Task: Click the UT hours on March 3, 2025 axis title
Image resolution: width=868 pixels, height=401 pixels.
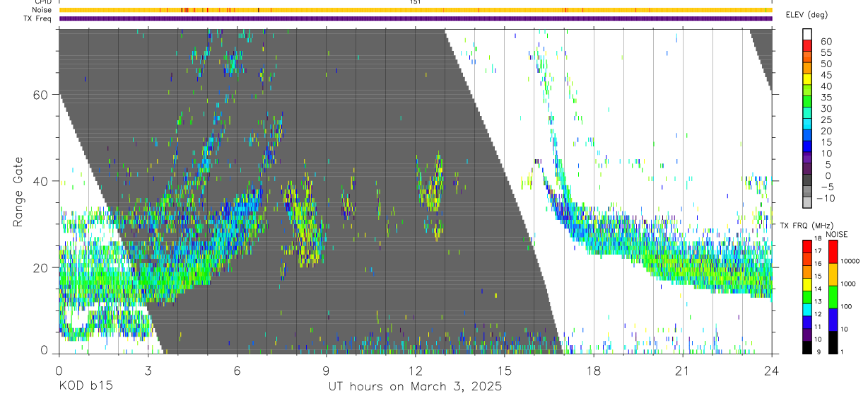Action: tap(415, 386)
